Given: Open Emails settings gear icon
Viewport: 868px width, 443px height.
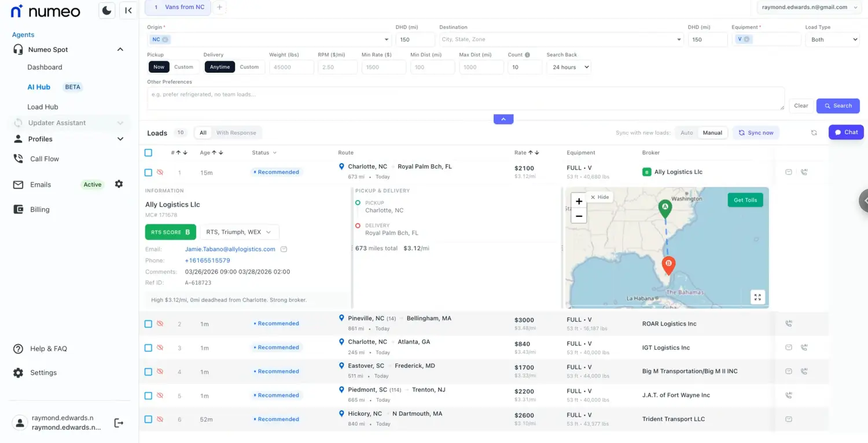Looking at the screenshot, I should tap(119, 184).
